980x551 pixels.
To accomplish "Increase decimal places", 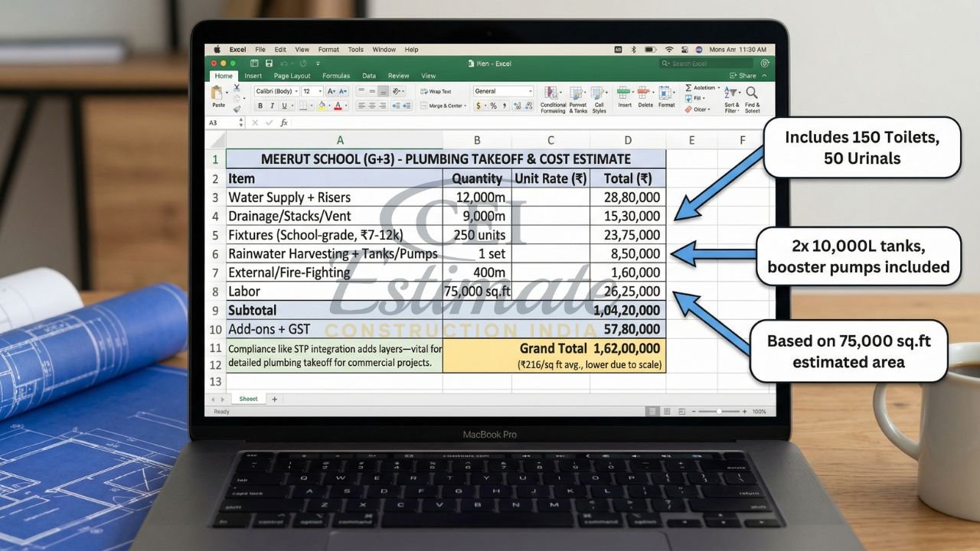I will click(517, 106).
